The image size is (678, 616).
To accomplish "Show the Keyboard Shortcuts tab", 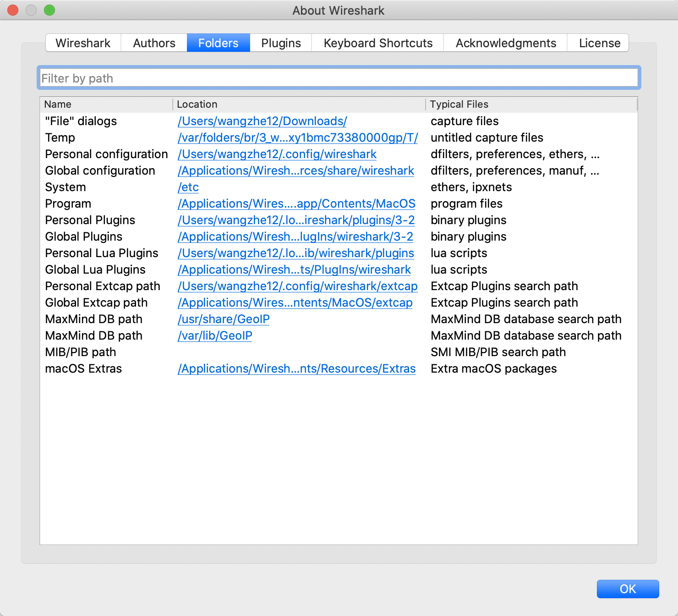I will point(378,43).
